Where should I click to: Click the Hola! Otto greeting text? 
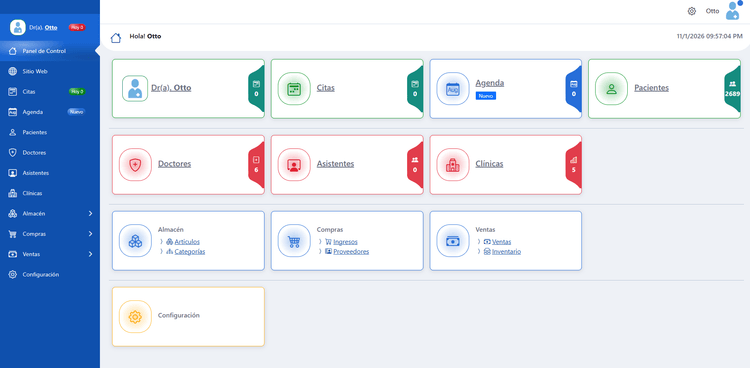(x=145, y=36)
